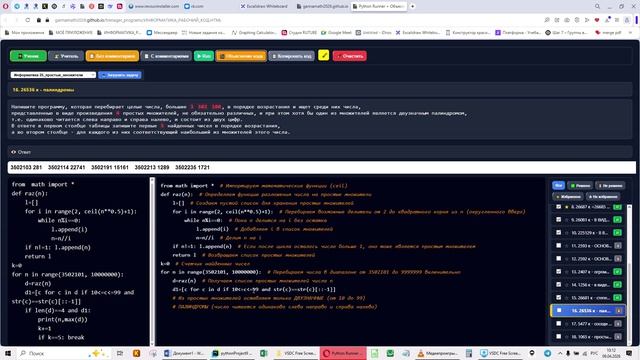Click the orange explain code button
Screen dimensions: 640x360
[x=241, y=56]
